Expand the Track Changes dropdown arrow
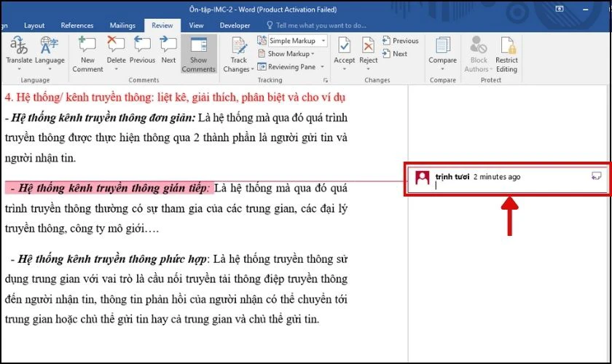The width and height of the screenshot is (612, 364). click(x=252, y=69)
